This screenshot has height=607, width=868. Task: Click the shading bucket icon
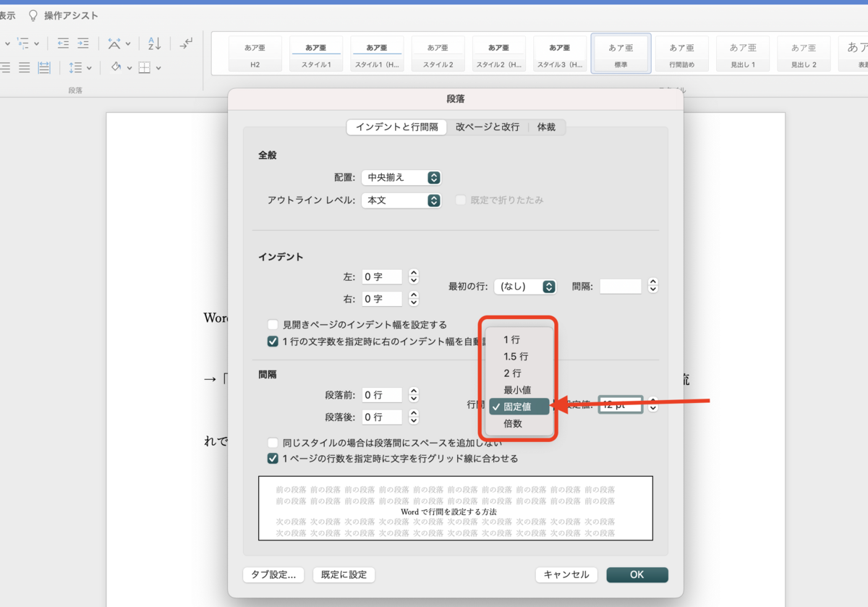click(115, 68)
